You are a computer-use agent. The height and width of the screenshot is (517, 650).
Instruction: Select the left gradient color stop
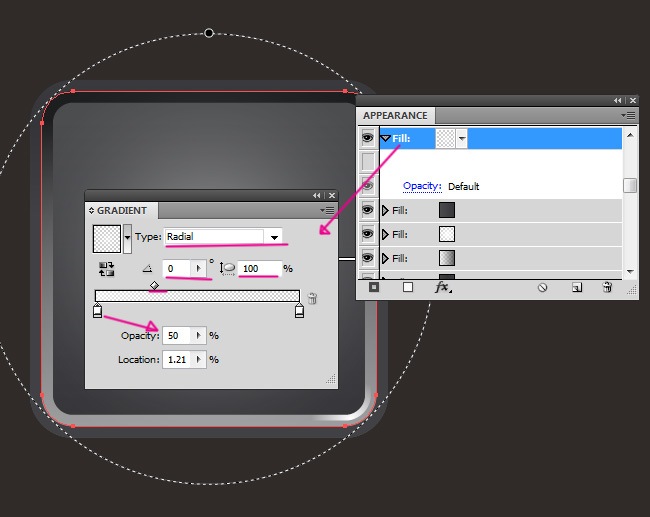(x=98, y=312)
